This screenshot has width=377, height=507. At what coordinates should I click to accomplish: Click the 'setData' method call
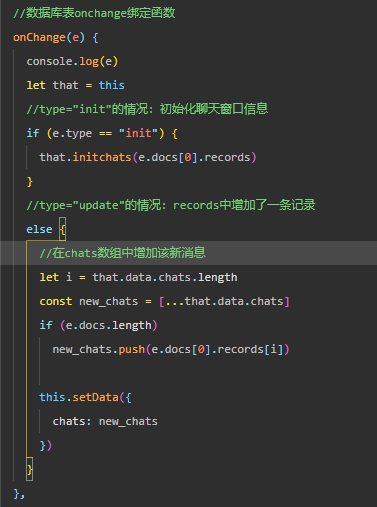pyautogui.click(x=95, y=397)
